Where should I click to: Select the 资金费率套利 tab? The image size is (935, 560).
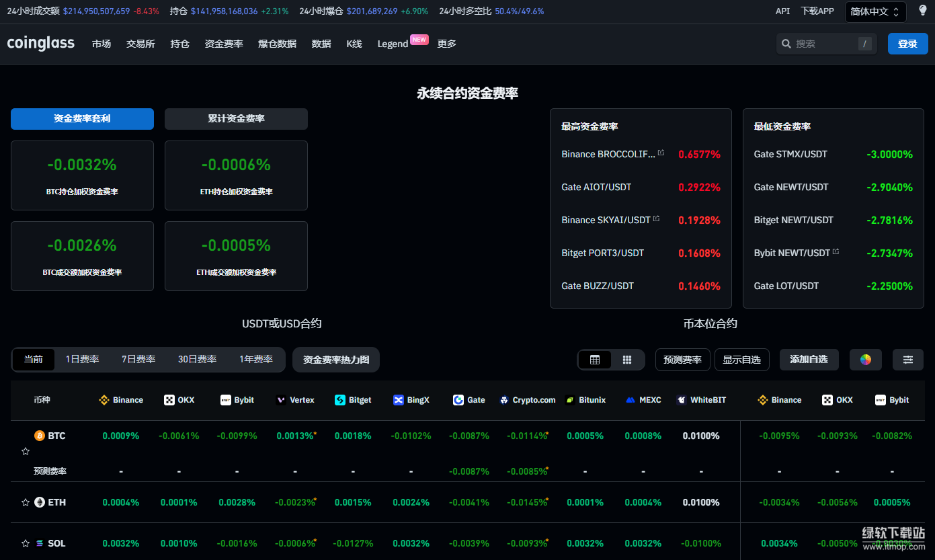[82, 119]
